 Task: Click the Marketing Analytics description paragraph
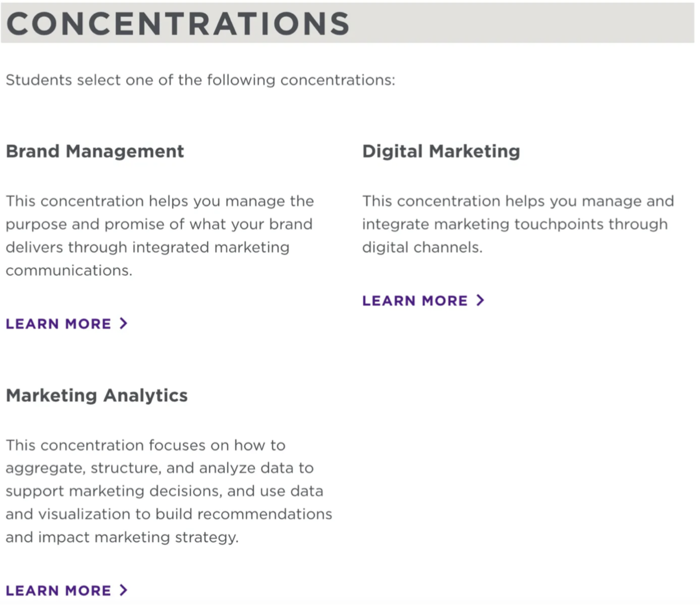point(169,491)
